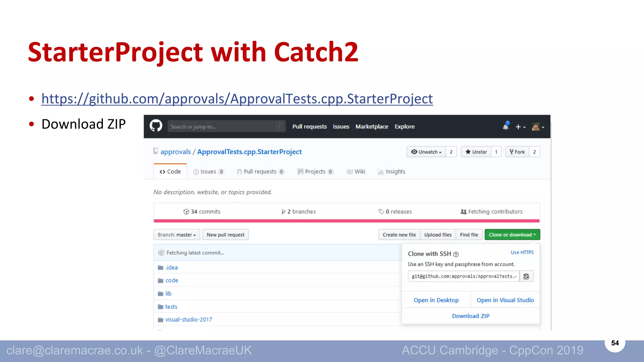Viewport: 644px width, 362px height.
Task: Go to Marketplace in the top navigation
Action: coord(372,126)
